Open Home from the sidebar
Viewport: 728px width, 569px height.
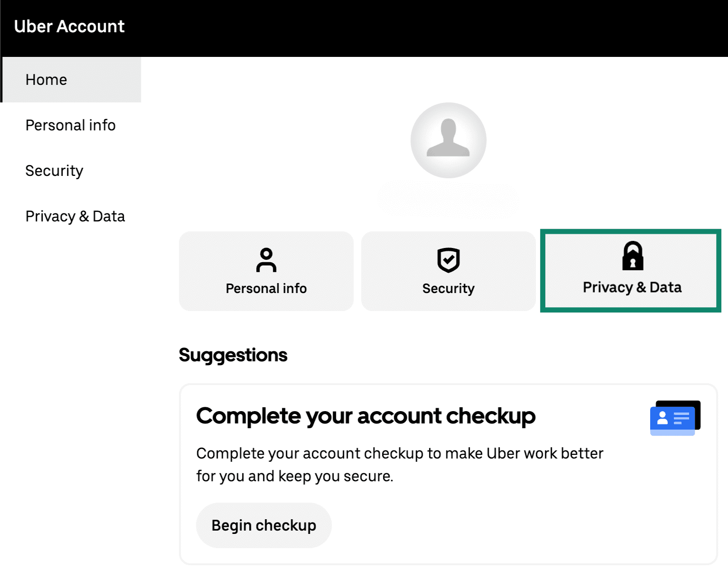point(46,79)
